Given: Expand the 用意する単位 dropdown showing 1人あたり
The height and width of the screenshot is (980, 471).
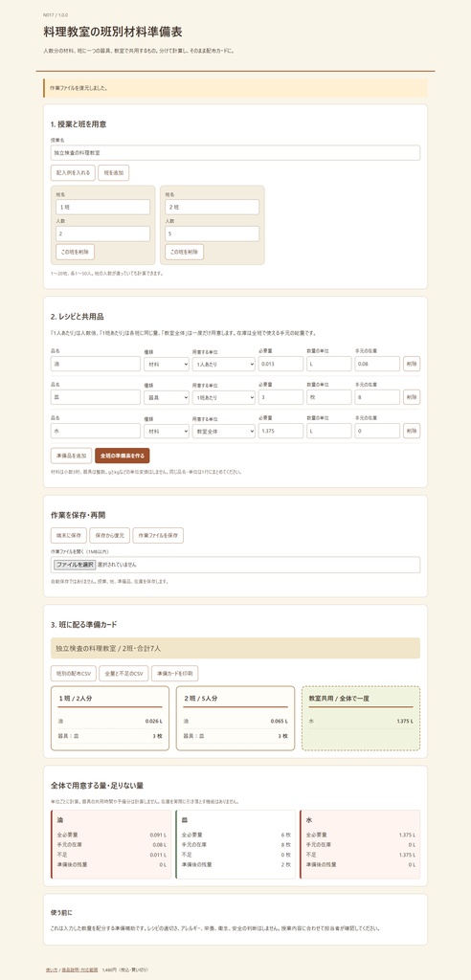Looking at the screenshot, I should pyautogui.click(x=223, y=364).
